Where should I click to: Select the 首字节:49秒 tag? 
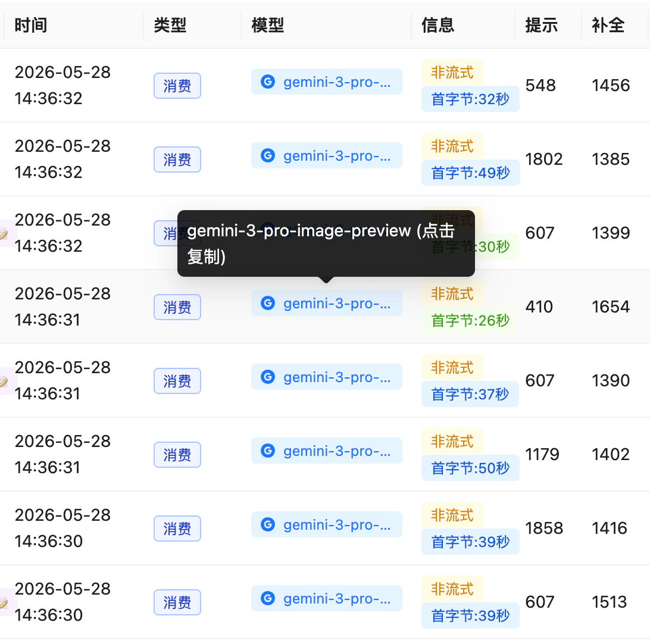pos(470,173)
